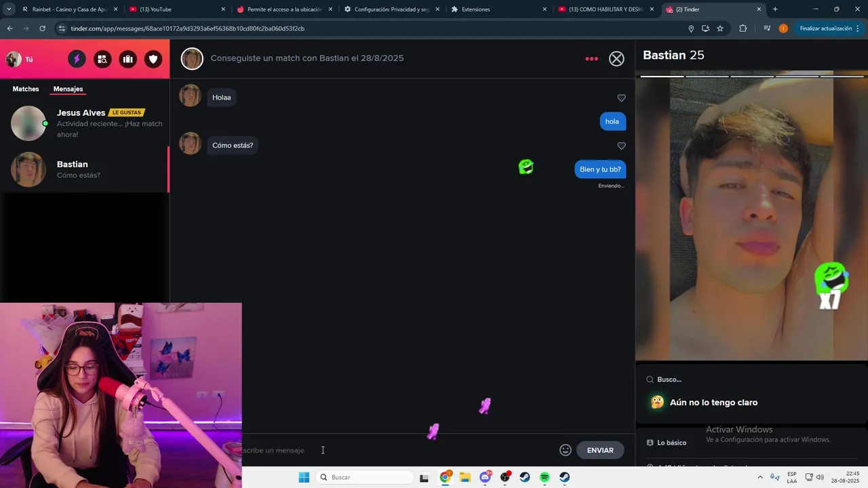868x488 pixels.
Task: Click the taskbar Buscar search box
Action: pyautogui.click(x=365, y=477)
